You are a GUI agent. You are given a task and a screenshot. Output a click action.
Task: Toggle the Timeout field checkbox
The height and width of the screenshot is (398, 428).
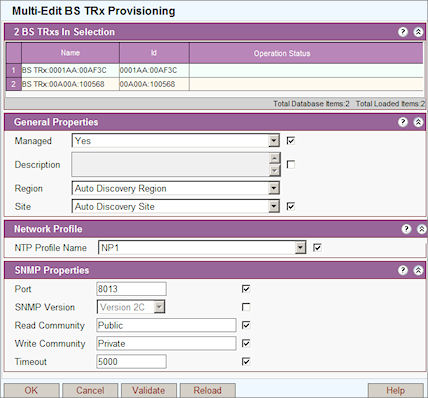(246, 361)
